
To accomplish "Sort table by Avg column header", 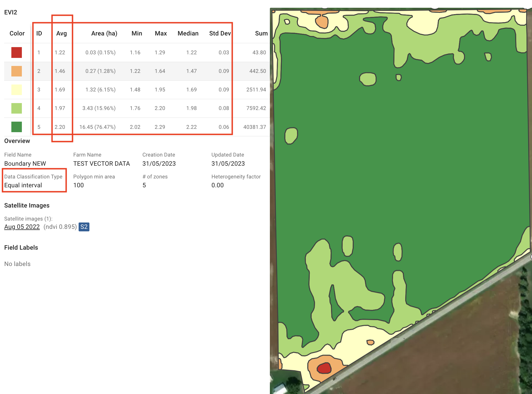I will coord(61,34).
